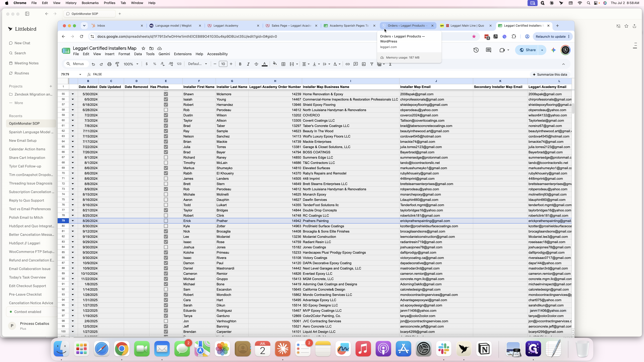
Task: Insert a link
Action: (348, 64)
